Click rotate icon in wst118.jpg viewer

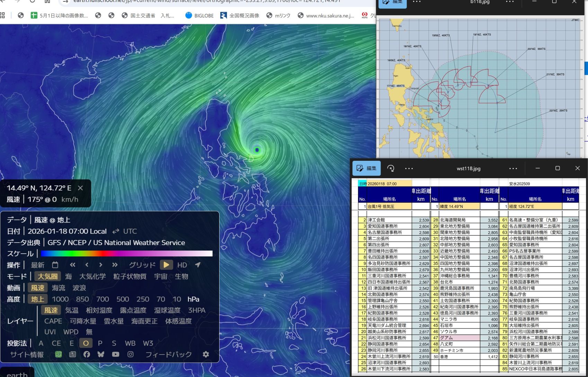coord(391,168)
